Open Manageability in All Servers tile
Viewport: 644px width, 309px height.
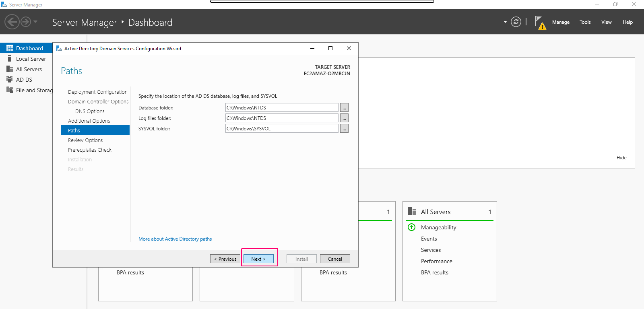(438, 227)
